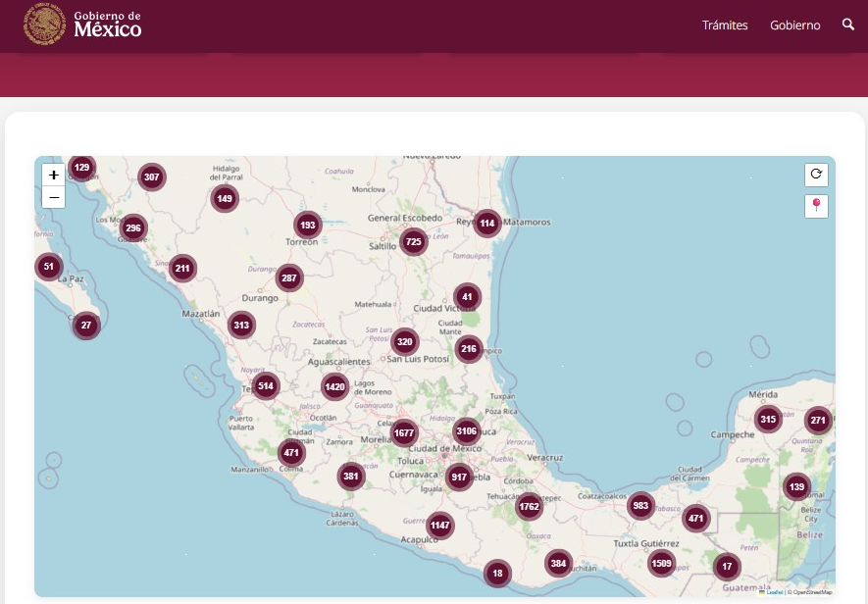
Task: Select the 129 cluster marker
Action: tap(82, 168)
